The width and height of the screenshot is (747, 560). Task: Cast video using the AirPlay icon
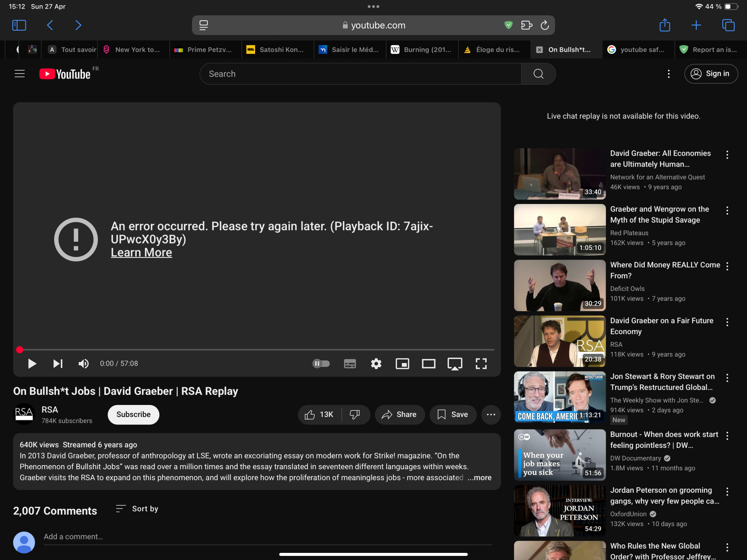click(455, 363)
